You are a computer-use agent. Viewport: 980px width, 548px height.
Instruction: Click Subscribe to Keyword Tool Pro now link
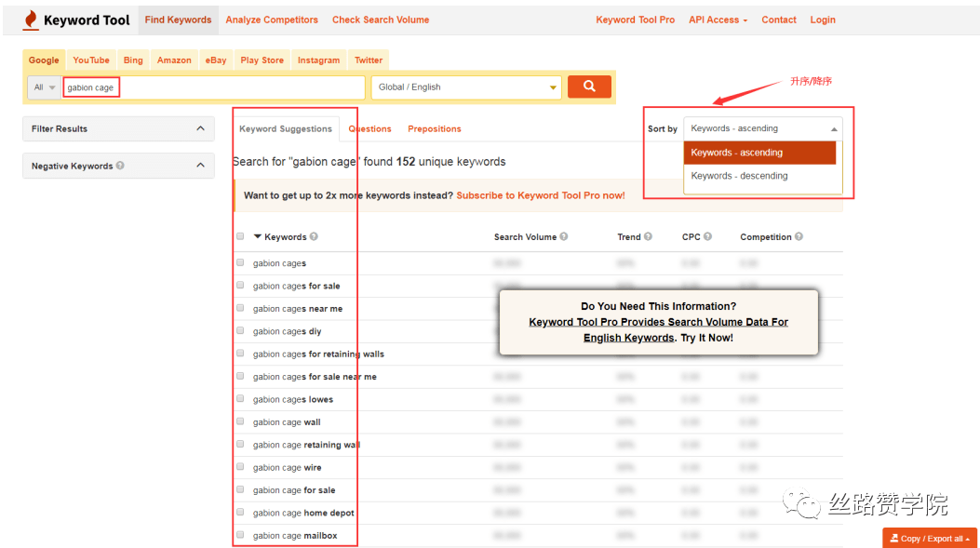click(541, 195)
